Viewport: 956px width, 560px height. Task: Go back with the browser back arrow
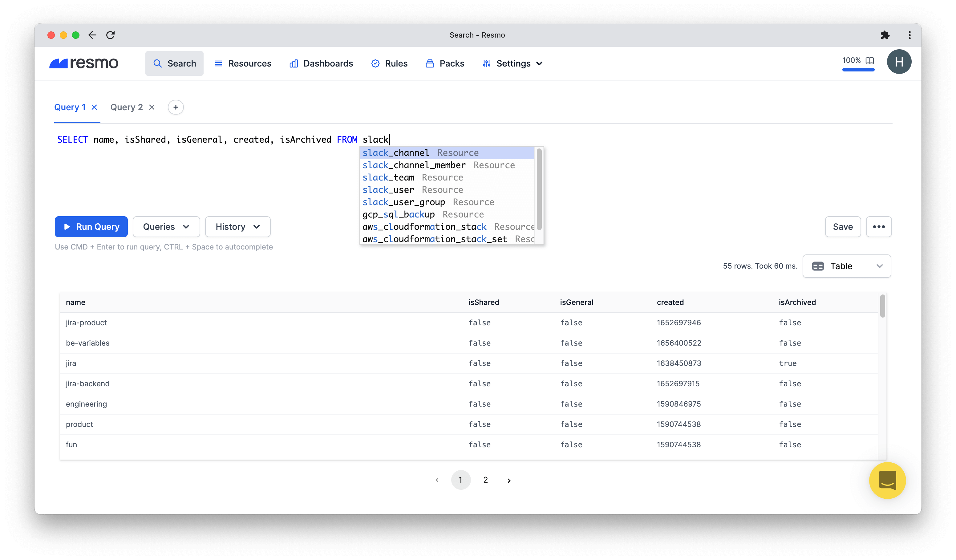[x=92, y=35]
